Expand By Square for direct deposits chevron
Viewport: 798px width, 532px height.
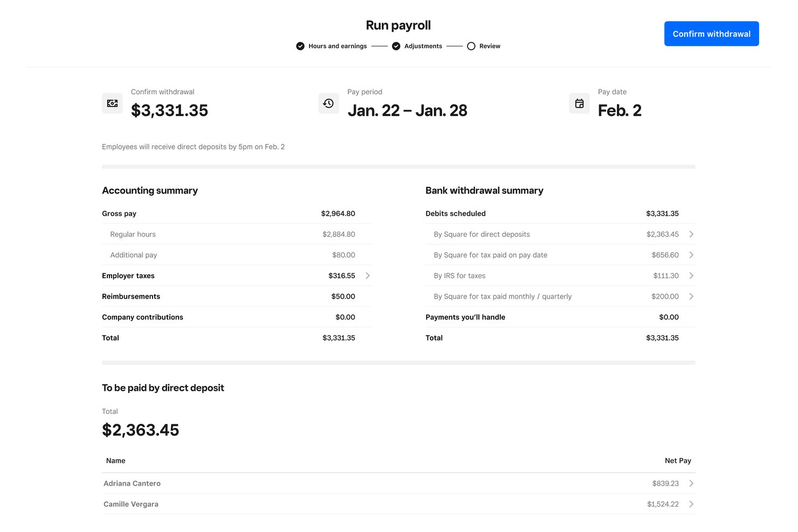691,234
